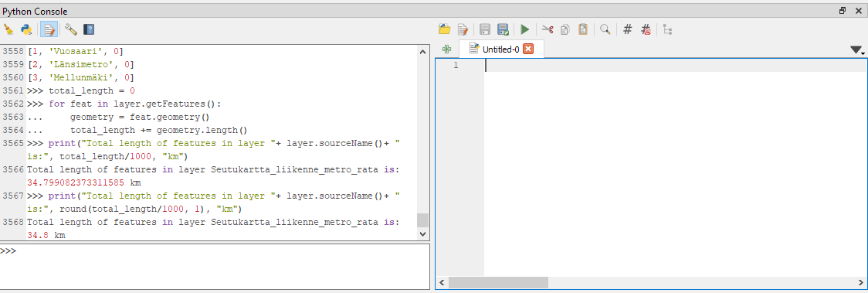Add a new editor tab with the plus icon
The height and width of the screenshot is (293, 868).
pos(446,49)
